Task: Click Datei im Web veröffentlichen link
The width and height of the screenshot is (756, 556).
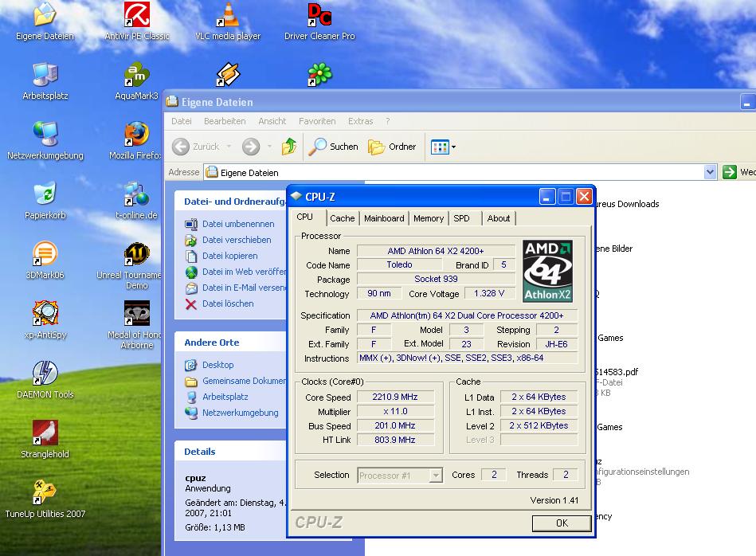Action: tap(236, 272)
